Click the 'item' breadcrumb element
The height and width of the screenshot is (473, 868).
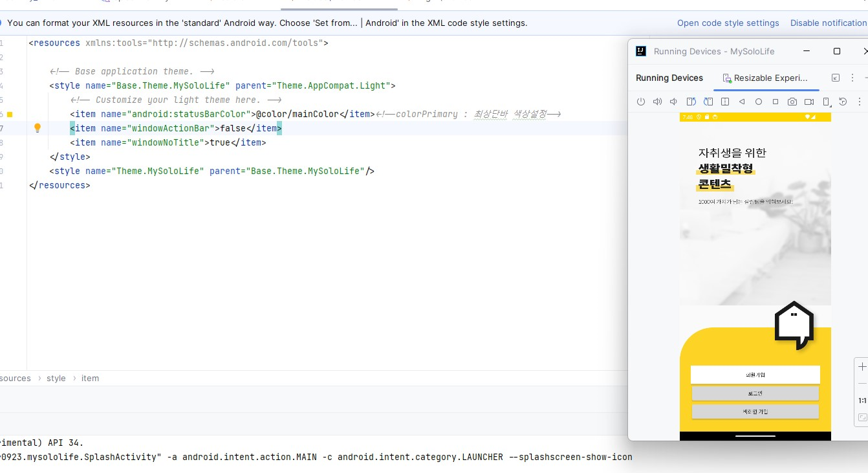coord(90,378)
